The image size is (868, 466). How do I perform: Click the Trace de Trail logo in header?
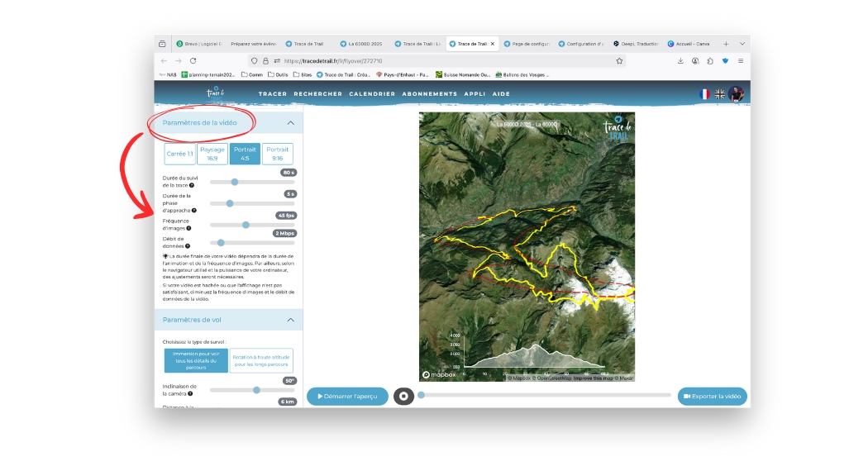click(215, 93)
